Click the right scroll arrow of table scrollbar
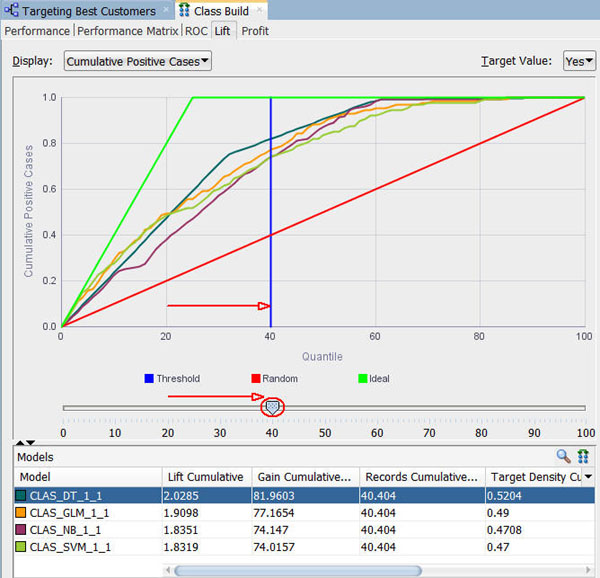The height and width of the screenshot is (578, 600). (589, 570)
